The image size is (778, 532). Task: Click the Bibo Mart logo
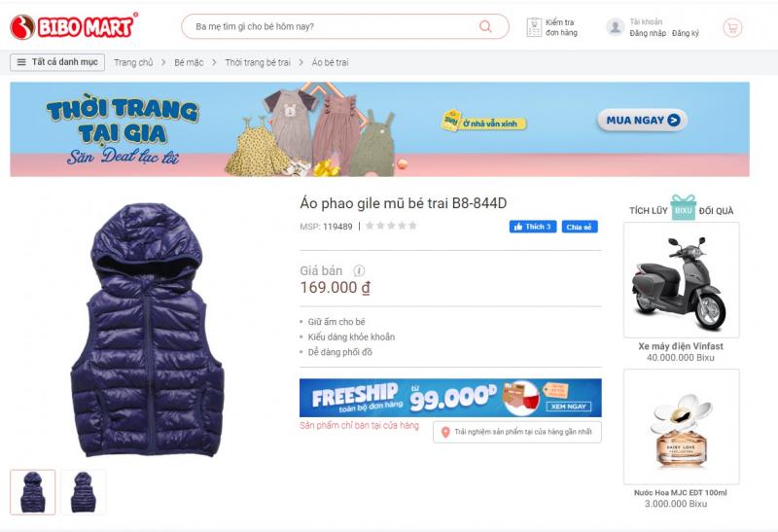[74, 26]
